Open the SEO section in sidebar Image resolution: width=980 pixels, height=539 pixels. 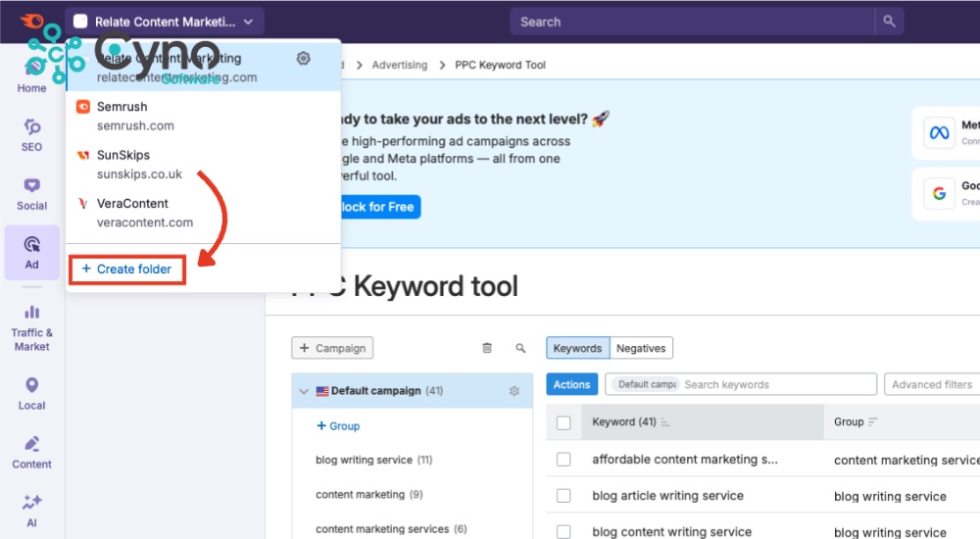click(x=31, y=134)
